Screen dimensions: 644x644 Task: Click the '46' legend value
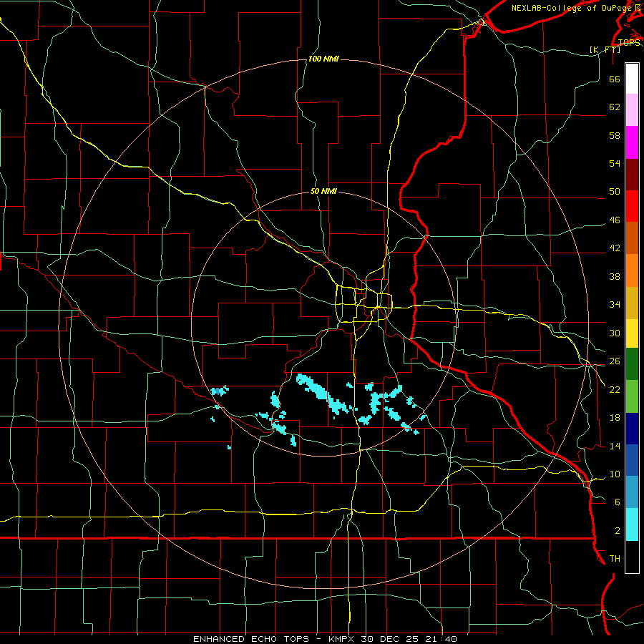click(615, 220)
